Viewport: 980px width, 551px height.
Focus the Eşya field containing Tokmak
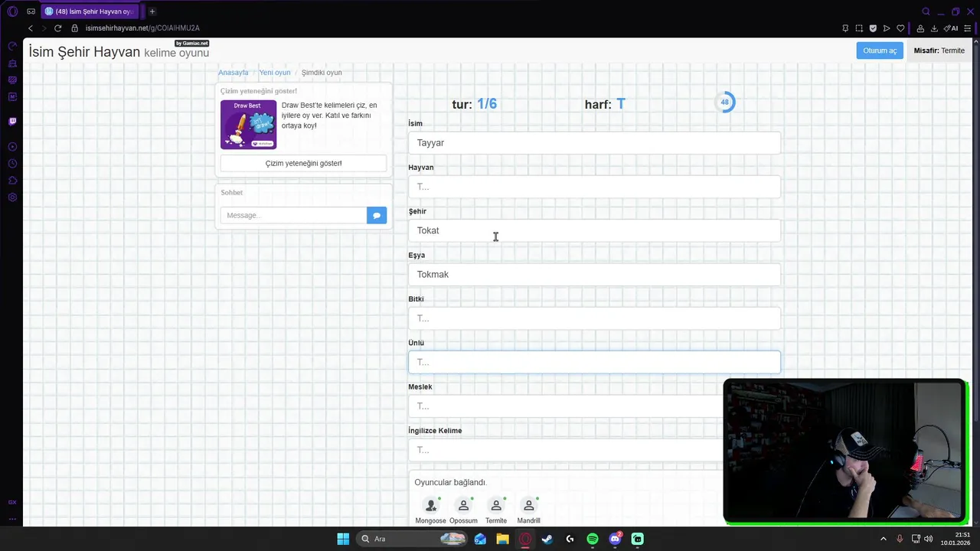[594, 275]
